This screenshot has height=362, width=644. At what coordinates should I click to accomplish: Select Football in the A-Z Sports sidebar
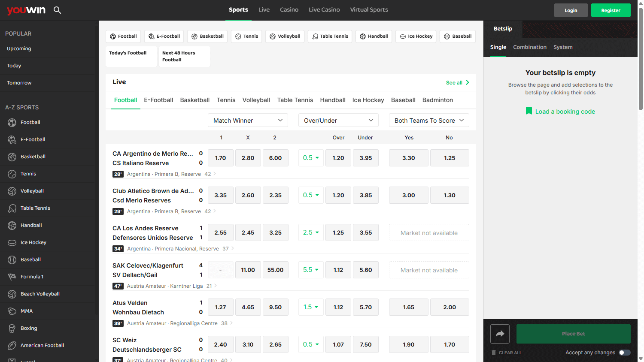click(30, 122)
